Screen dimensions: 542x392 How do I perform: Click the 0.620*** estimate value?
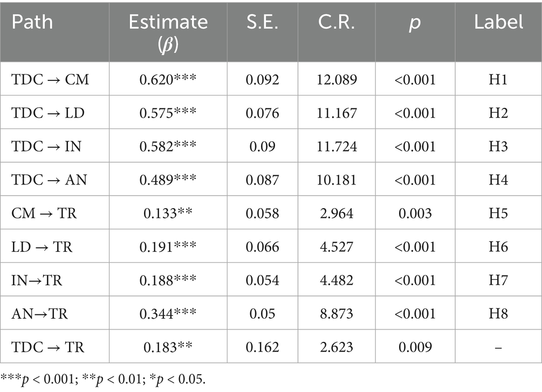point(168,79)
